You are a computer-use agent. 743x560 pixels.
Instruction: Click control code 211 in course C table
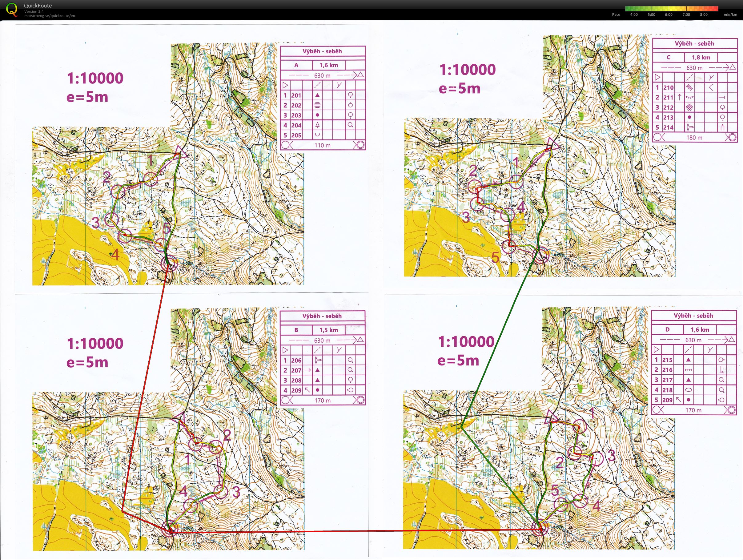coord(668,98)
